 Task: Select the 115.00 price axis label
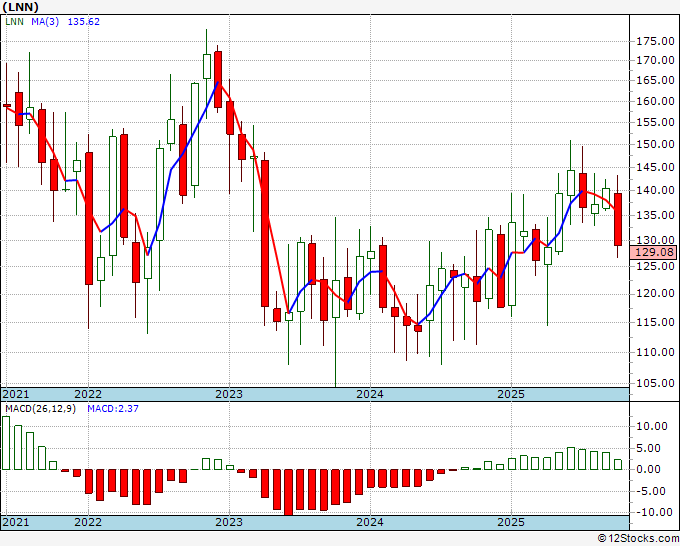coord(655,322)
